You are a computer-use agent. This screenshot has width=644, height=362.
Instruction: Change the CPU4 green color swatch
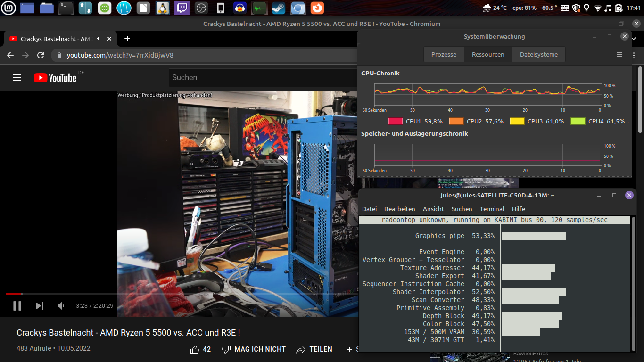[x=578, y=121]
